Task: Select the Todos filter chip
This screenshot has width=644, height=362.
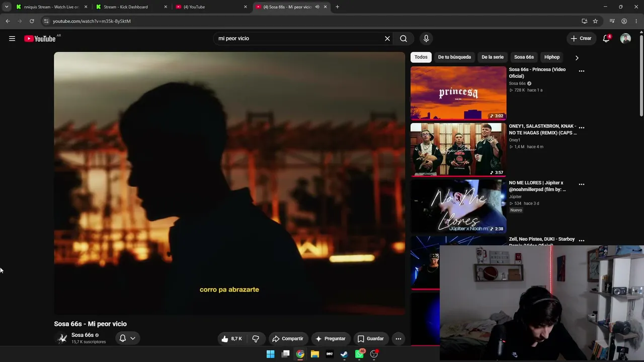Action: 421,57
